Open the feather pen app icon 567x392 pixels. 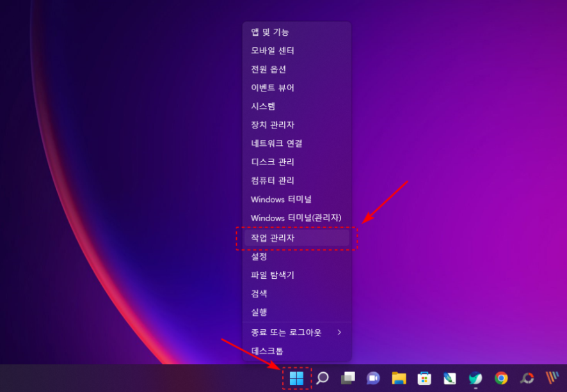click(450, 379)
